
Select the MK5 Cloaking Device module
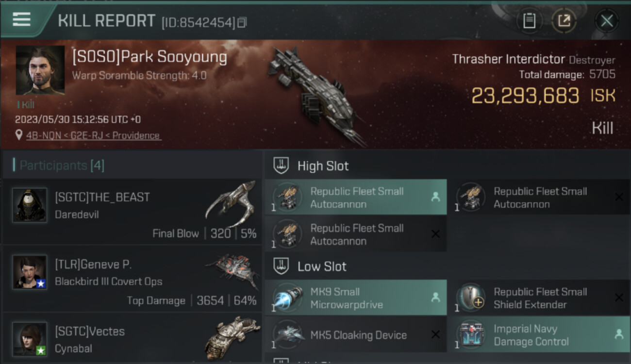355,334
